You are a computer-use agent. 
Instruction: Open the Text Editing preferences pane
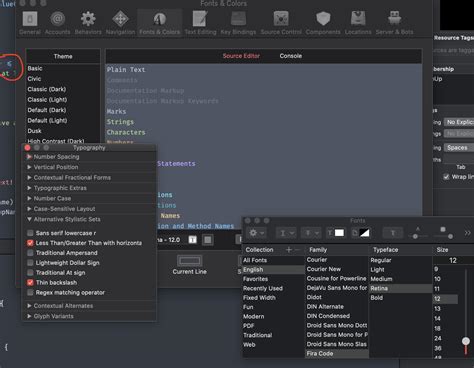click(200, 22)
